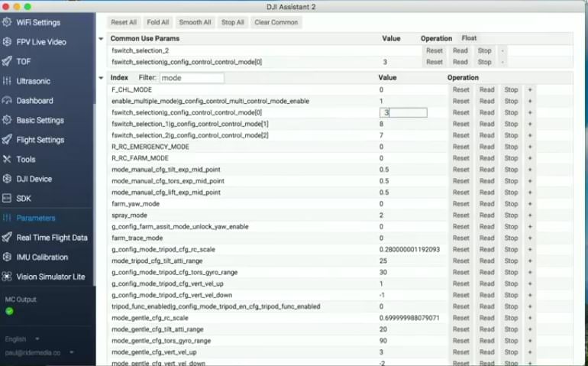588x366 pixels.
Task: Open the Ultrasonic panel icon
Action: (7, 81)
